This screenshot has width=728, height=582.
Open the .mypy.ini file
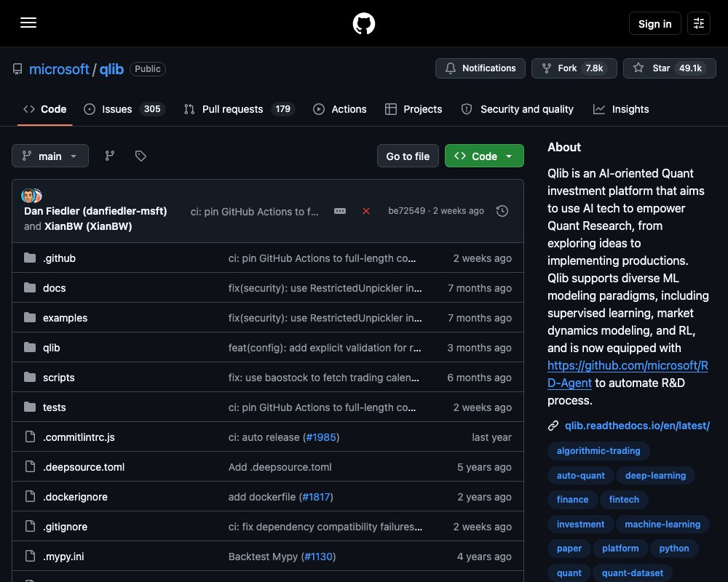tap(63, 557)
